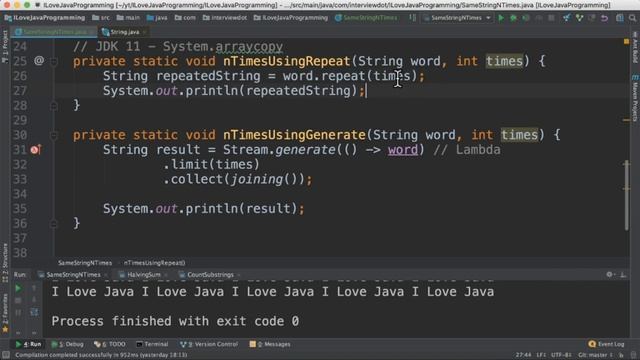Click ILoveJavaProgramming root breadcrumb
The image size is (640, 360).
click(x=45, y=18)
